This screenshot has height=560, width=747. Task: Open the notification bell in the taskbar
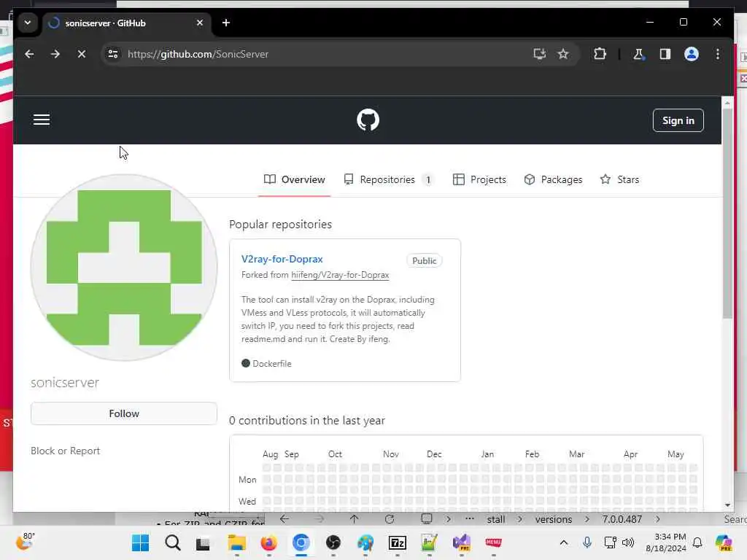(x=697, y=542)
